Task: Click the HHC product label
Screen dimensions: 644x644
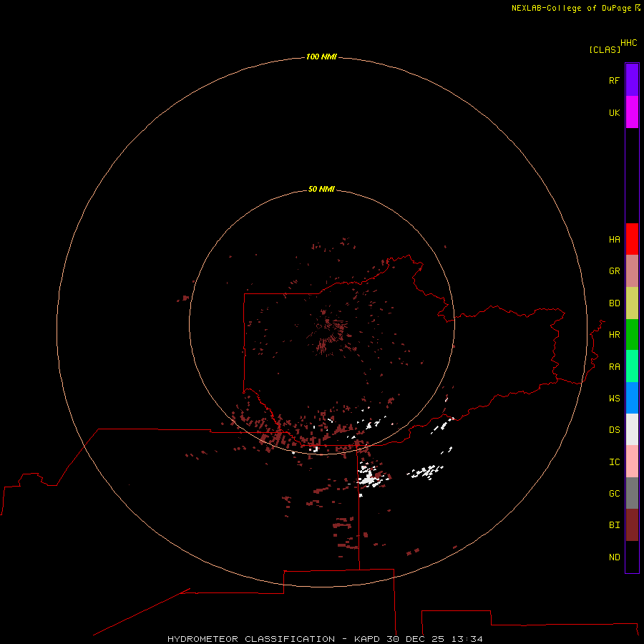Action: tap(628, 43)
